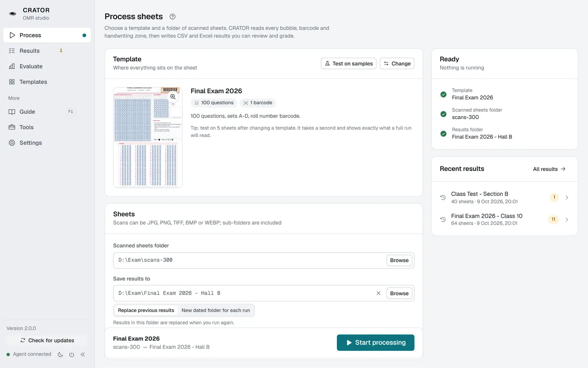Click Check for updates
The width and height of the screenshot is (588, 368).
tap(47, 341)
